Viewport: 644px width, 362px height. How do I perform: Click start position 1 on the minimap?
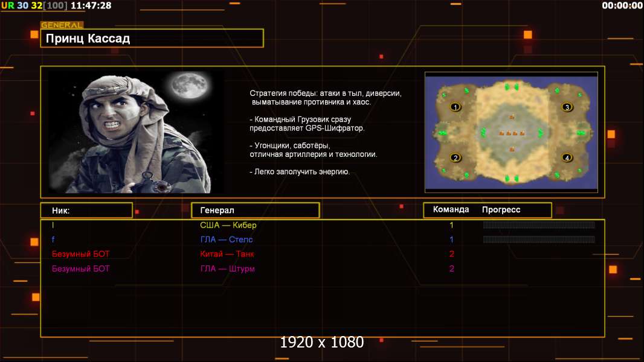coord(456,107)
